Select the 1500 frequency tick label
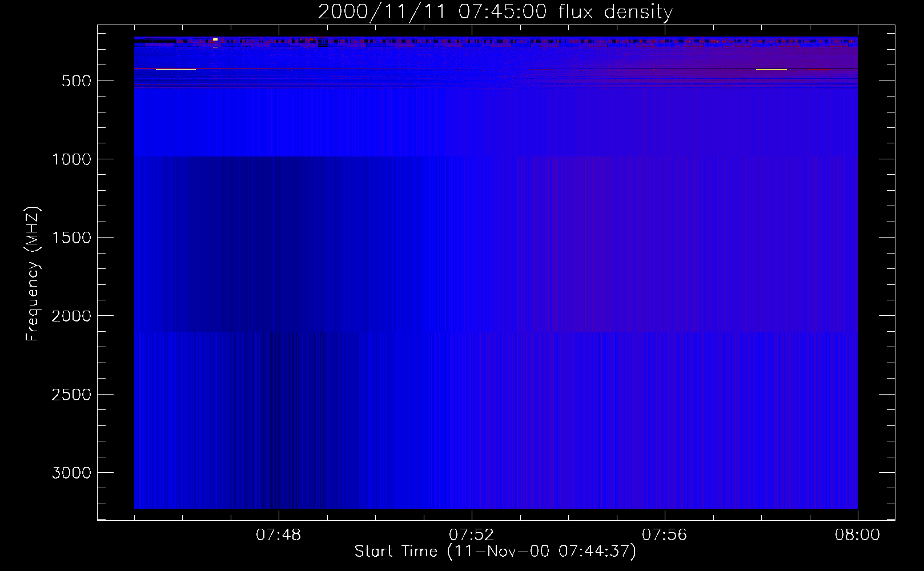 pyautogui.click(x=71, y=238)
